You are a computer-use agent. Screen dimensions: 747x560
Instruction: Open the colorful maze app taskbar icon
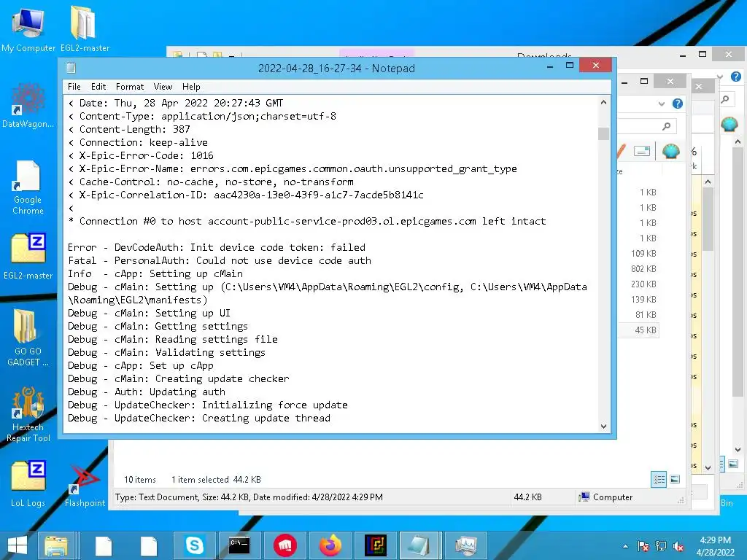(x=376, y=545)
